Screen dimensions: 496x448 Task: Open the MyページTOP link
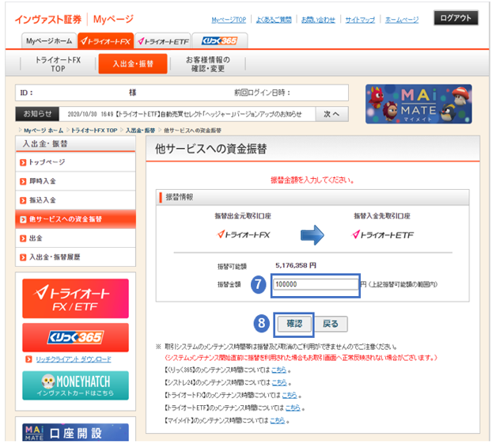click(229, 20)
